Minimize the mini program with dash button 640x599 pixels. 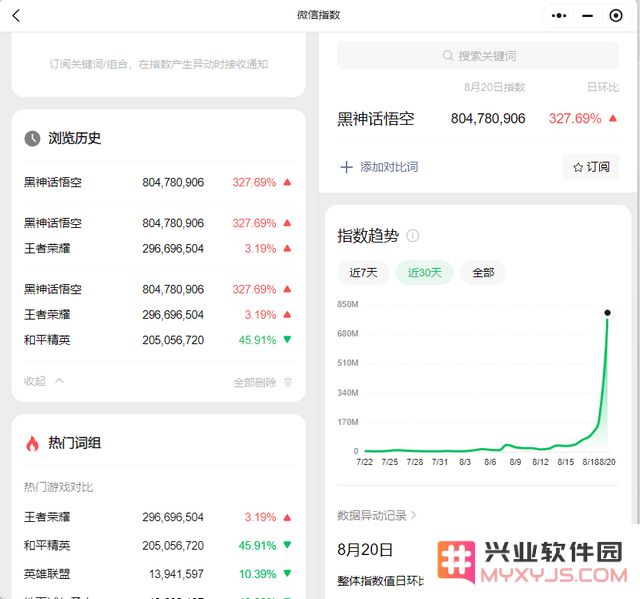[x=587, y=16]
